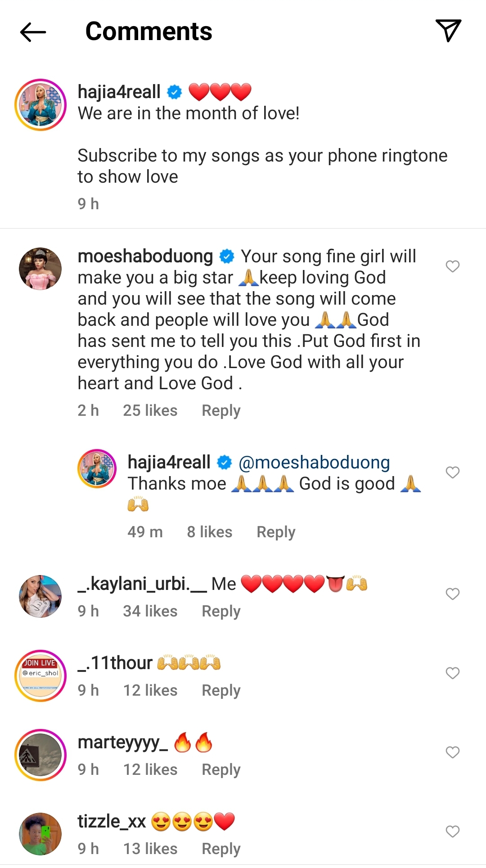Reply to _.kaylani_urbi.__'s comment

pos(221,611)
